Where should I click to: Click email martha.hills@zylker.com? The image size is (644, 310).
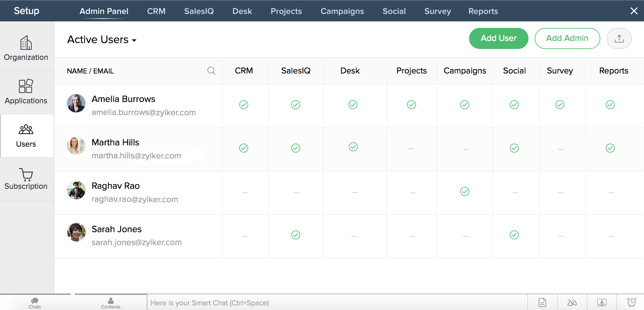point(136,156)
